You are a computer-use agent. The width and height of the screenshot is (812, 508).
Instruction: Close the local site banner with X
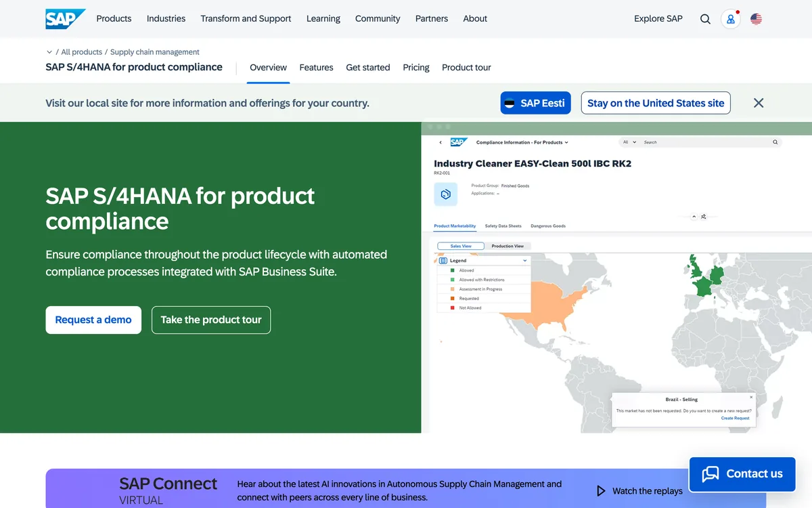coord(759,103)
